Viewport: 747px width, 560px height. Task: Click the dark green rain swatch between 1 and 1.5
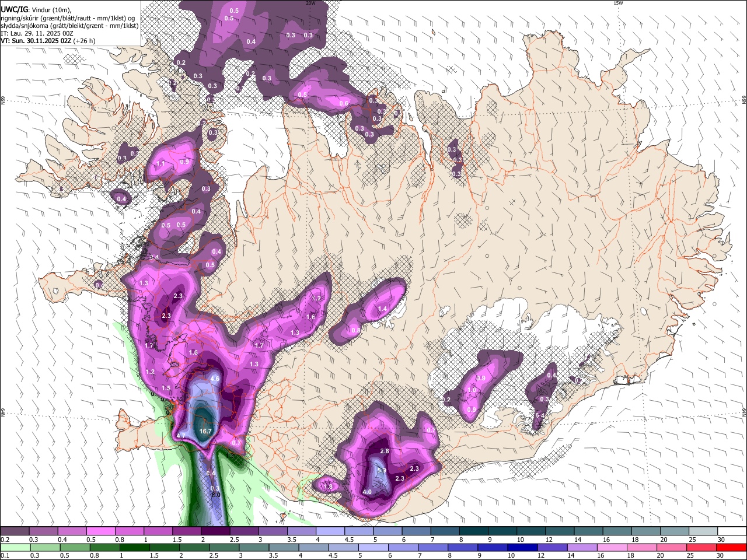[x=134, y=547]
